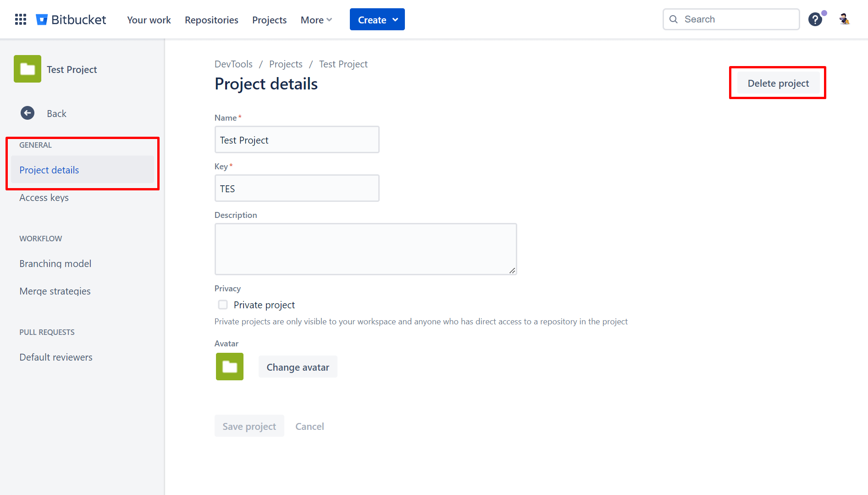Open the search box dropdown
The image size is (868, 495).
click(x=731, y=19)
